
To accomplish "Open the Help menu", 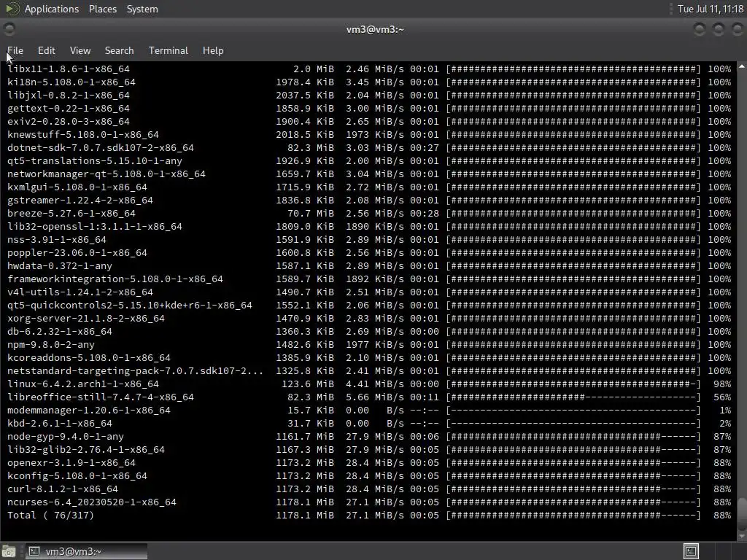I will (213, 50).
